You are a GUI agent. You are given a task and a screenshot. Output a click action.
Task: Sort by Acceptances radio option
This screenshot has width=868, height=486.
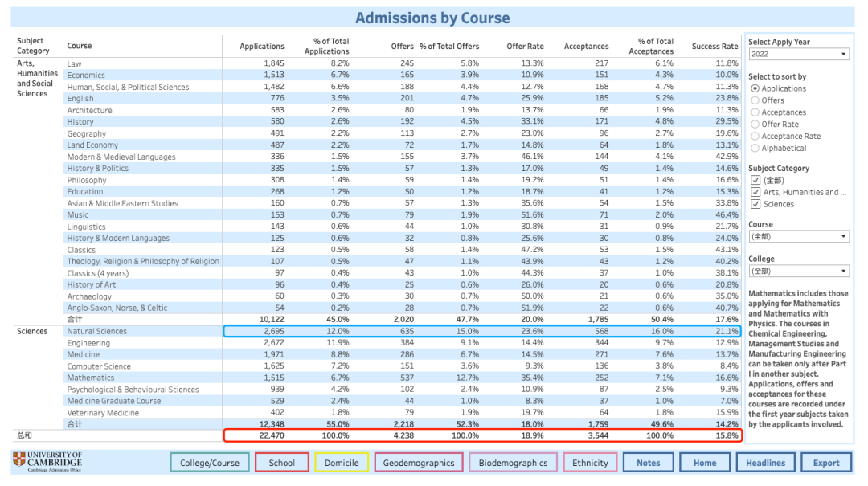tap(755, 112)
